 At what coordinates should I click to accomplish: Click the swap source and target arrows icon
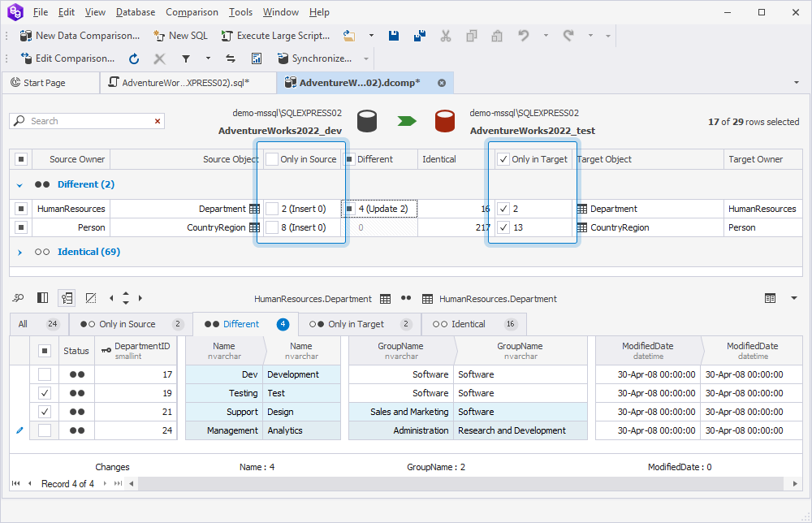point(231,58)
